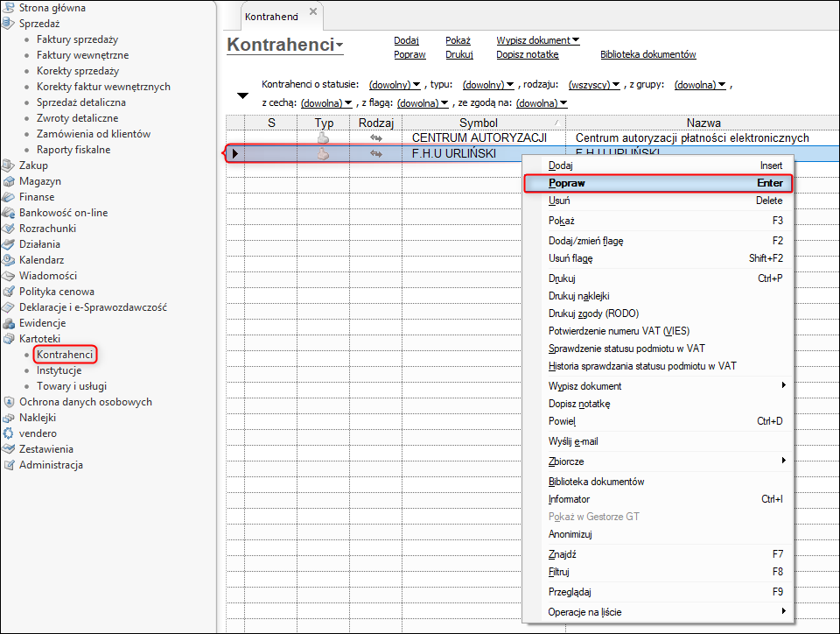
Task: Open the Zbiorcze submenu
Action: pyautogui.click(x=658, y=461)
